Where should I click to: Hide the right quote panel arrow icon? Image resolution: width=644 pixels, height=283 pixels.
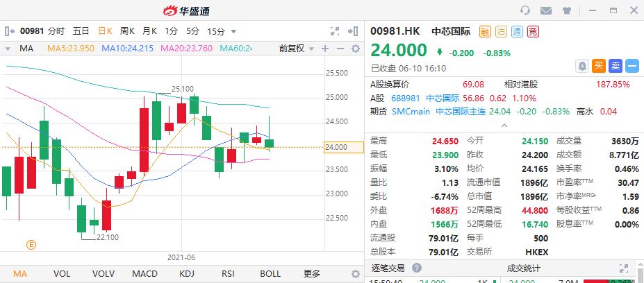tap(353, 31)
